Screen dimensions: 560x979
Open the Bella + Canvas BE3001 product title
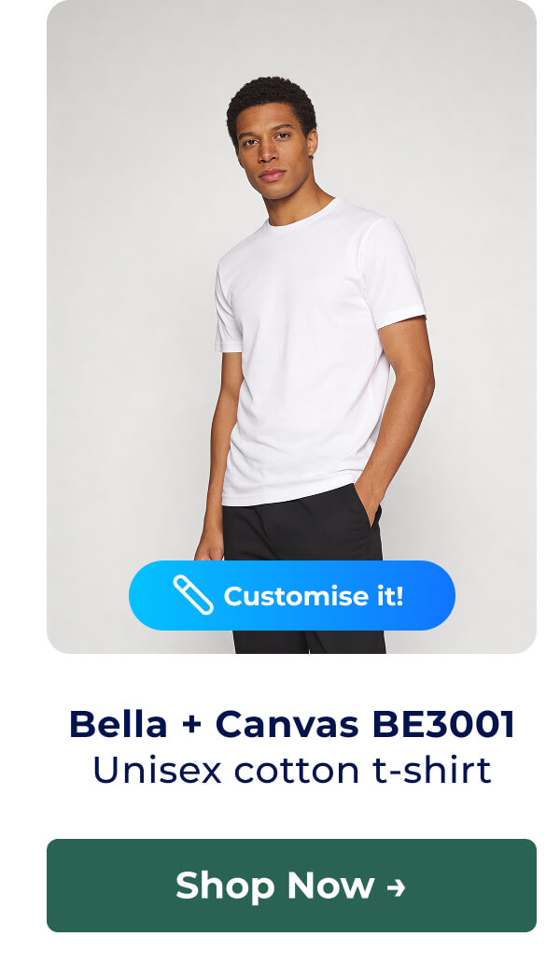click(x=291, y=724)
